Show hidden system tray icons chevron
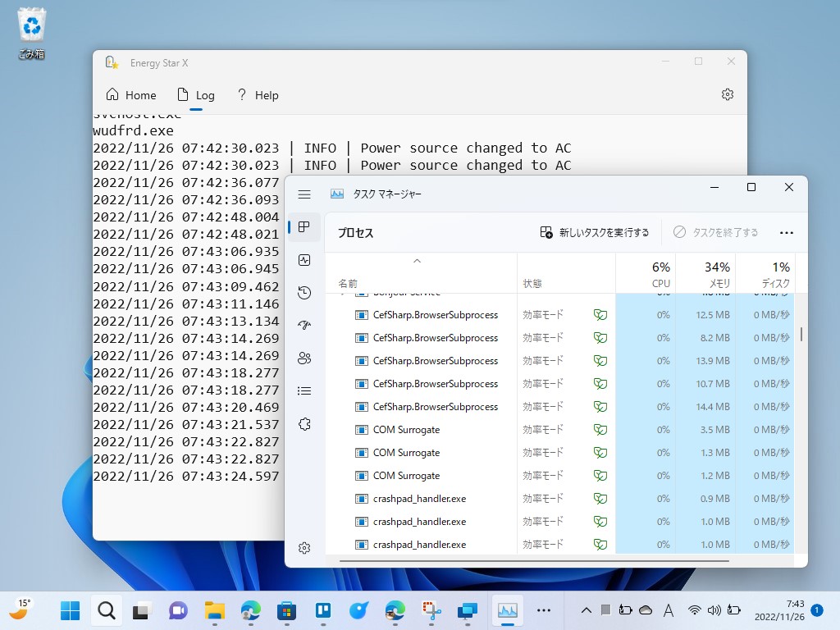 click(x=586, y=610)
